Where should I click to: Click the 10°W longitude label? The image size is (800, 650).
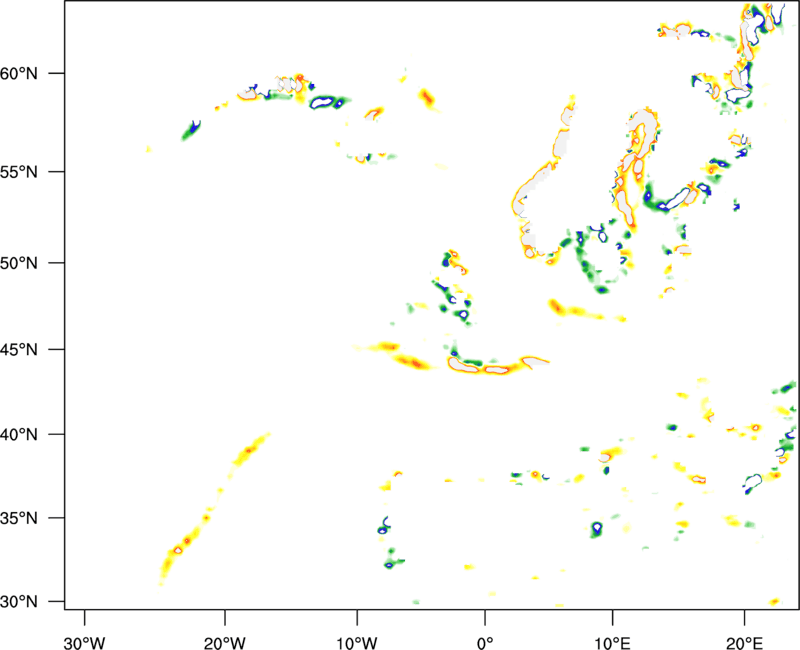[357, 643]
